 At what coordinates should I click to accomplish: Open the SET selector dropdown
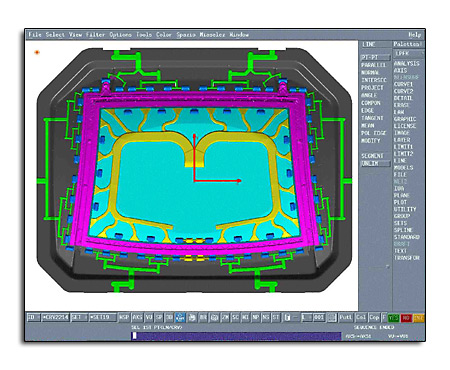[79, 317]
